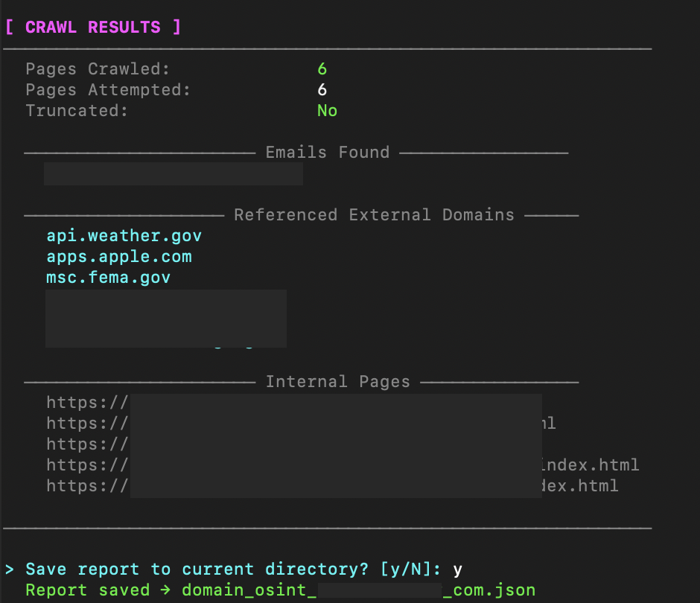Open the internal page ending in index.html
700x603 pixels.
(588, 465)
